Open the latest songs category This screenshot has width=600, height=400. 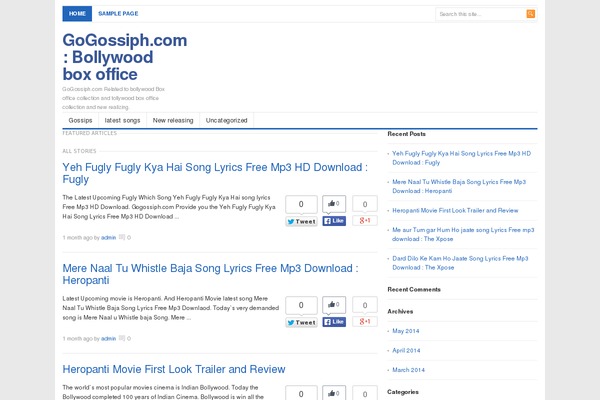(122, 120)
